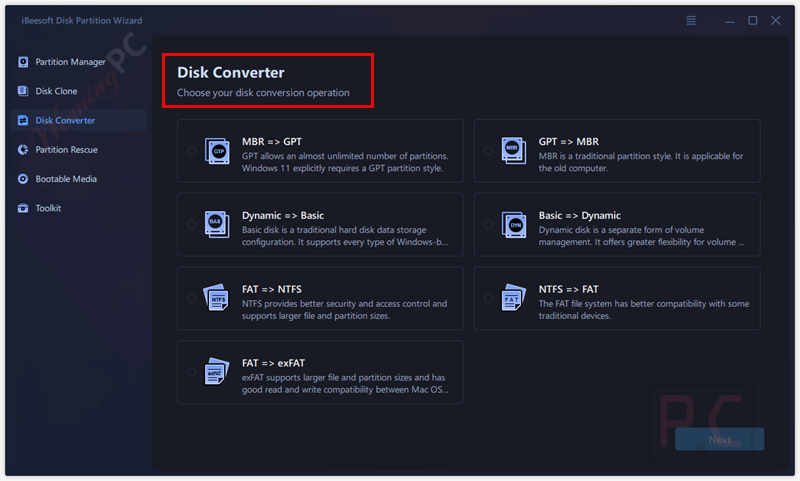Image resolution: width=800 pixels, height=481 pixels.
Task: Click the Dynamic to Basic disk icon
Action: coord(217,224)
